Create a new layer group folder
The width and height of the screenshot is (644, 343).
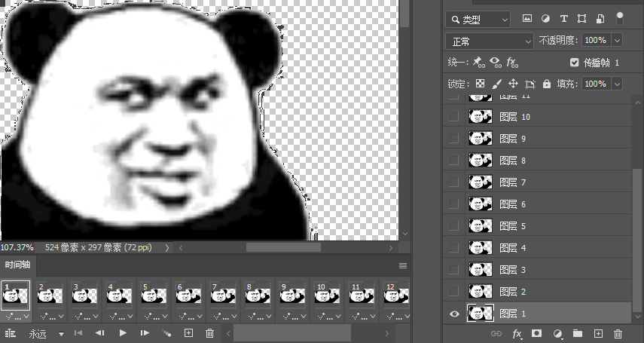[x=578, y=333]
